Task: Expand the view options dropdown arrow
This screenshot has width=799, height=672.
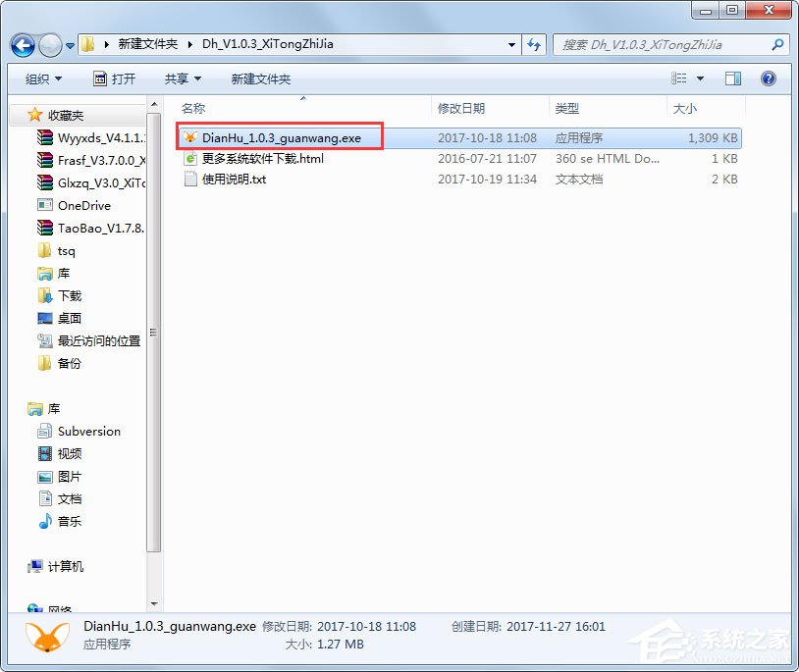Action: coord(700,78)
